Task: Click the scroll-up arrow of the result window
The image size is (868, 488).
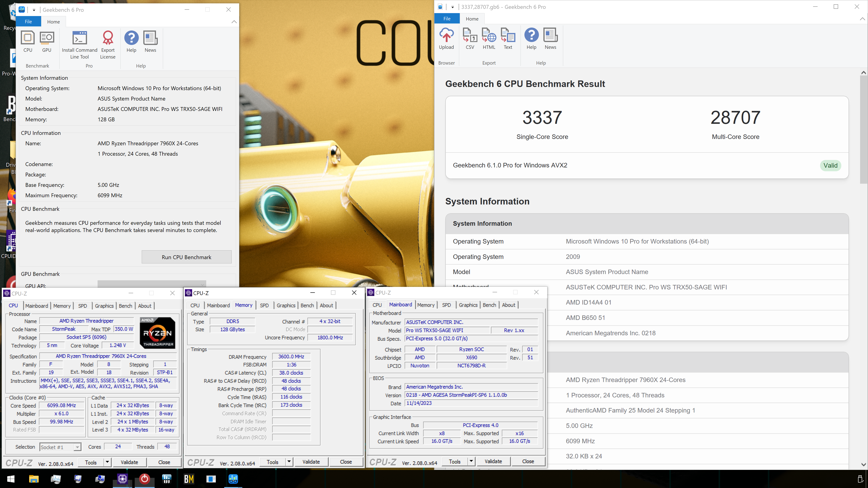Action: (x=863, y=72)
